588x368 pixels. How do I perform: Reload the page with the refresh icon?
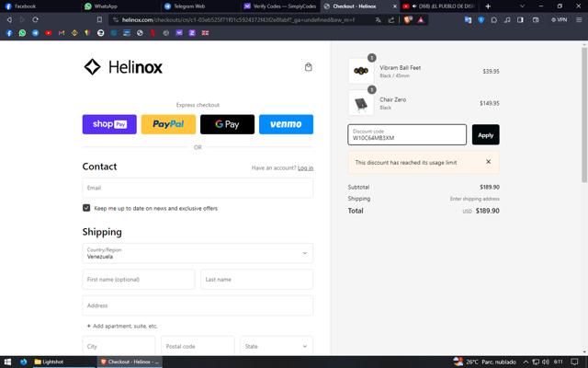(35, 19)
